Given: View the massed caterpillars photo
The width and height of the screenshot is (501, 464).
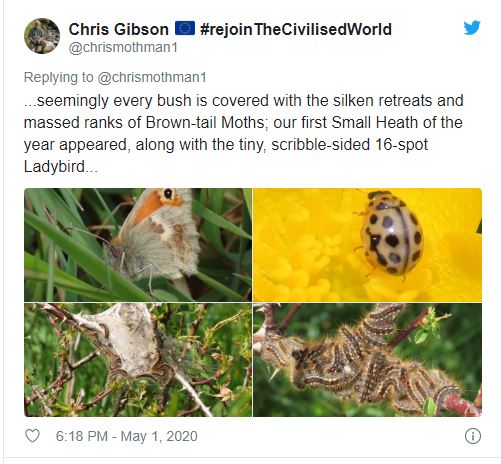Looking at the screenshot, I should point(367,360).
